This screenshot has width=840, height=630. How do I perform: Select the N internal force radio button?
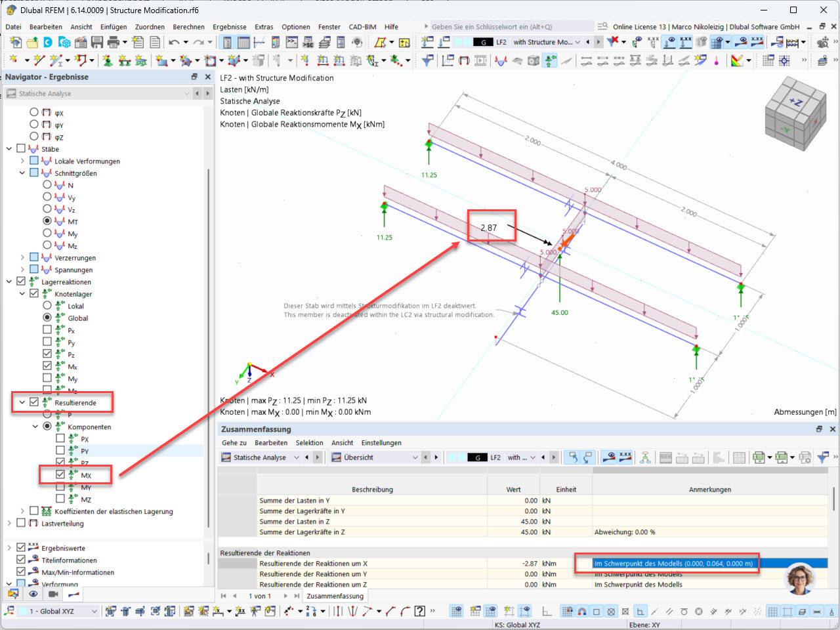coord(47,185)
